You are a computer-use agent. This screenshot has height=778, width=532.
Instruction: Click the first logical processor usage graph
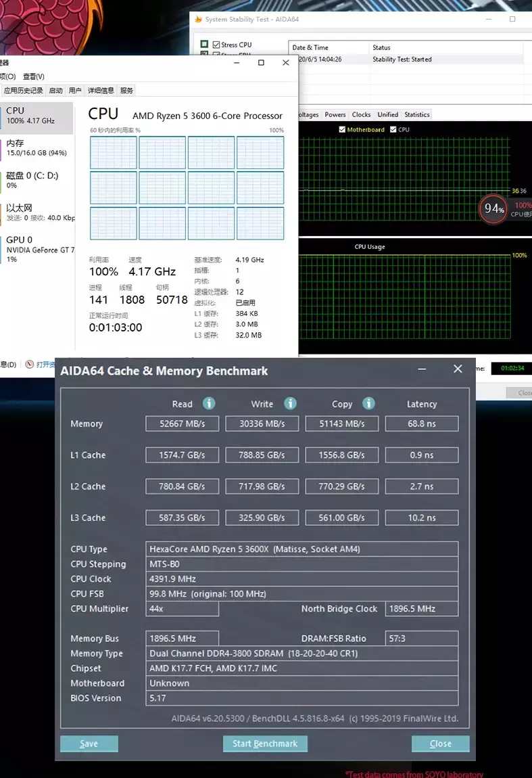pyautogui.click(x=113, y=153)
